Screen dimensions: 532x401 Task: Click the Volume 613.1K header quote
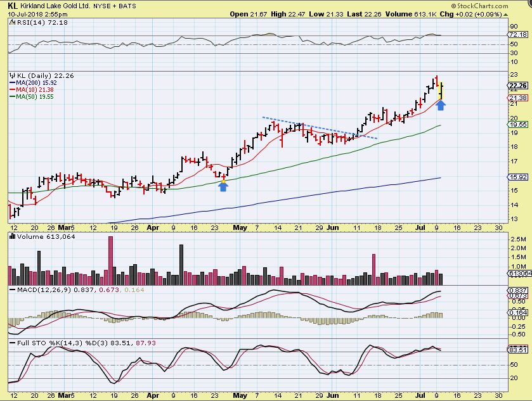click(411, 14)
